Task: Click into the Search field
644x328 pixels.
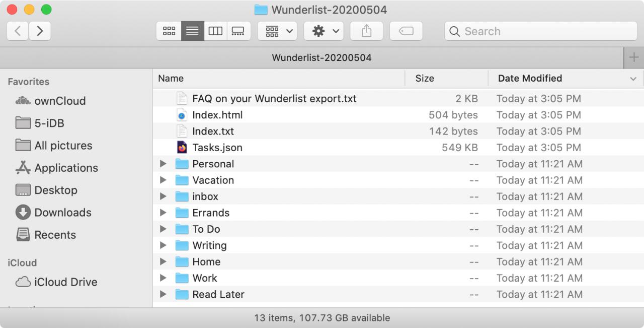Action: (541, 31)
